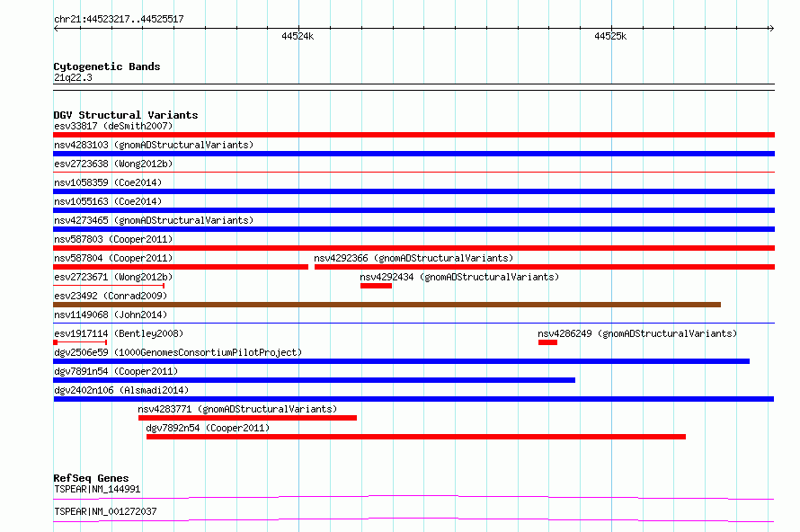Image resolution: width=800 pixels, height=532 pixels.
Task: Click the left arrow of the ruler
Action: pos(56,28)
